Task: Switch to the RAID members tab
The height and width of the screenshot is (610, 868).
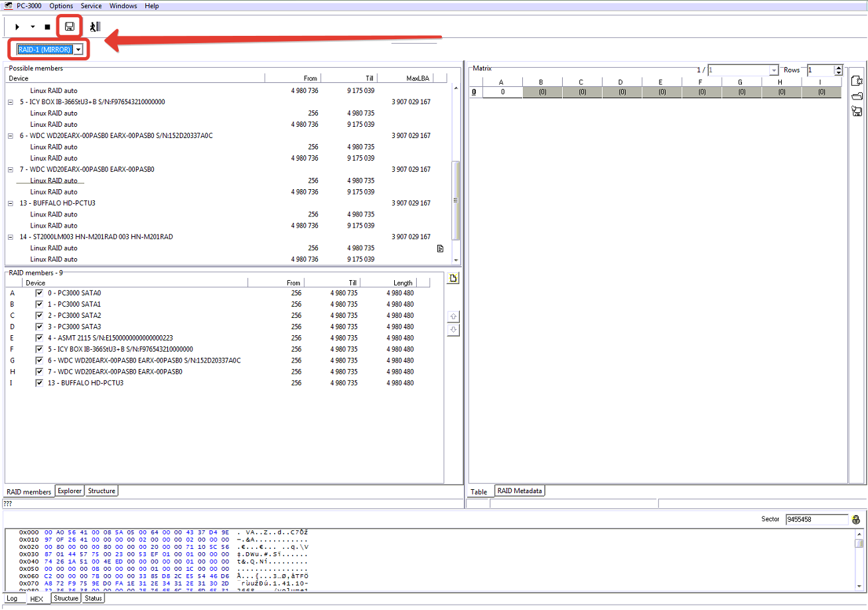Action: (29, 492)
